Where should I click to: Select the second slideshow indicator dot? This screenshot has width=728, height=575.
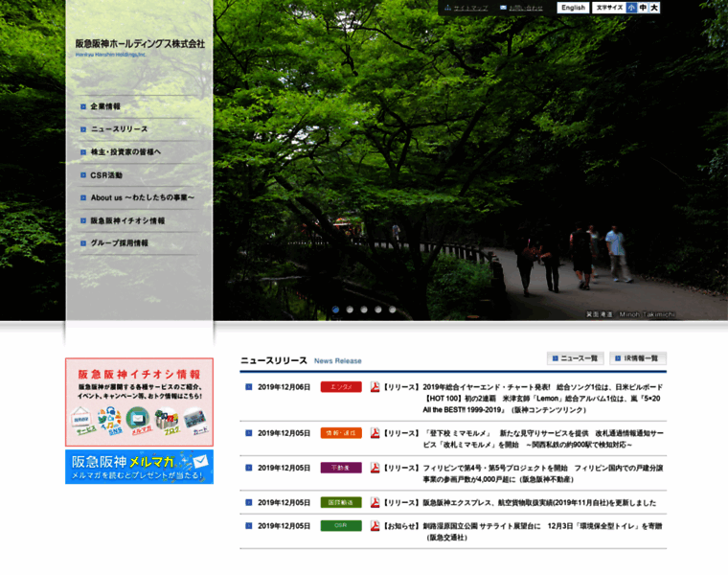(x=350, y=310)
